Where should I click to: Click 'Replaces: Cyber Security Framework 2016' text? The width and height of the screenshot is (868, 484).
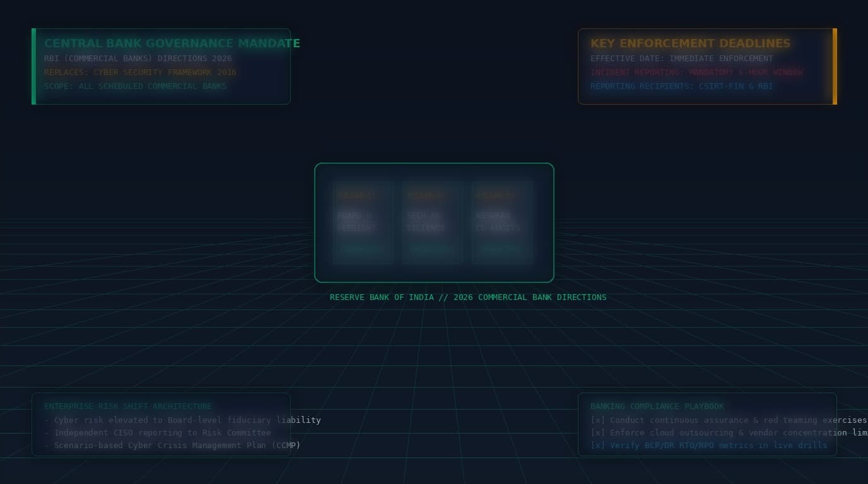click(140, 72)
